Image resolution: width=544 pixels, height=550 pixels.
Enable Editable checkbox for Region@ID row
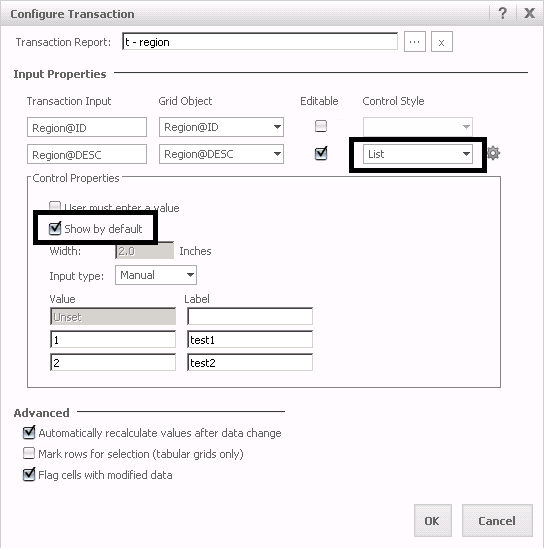click(321, 126)
